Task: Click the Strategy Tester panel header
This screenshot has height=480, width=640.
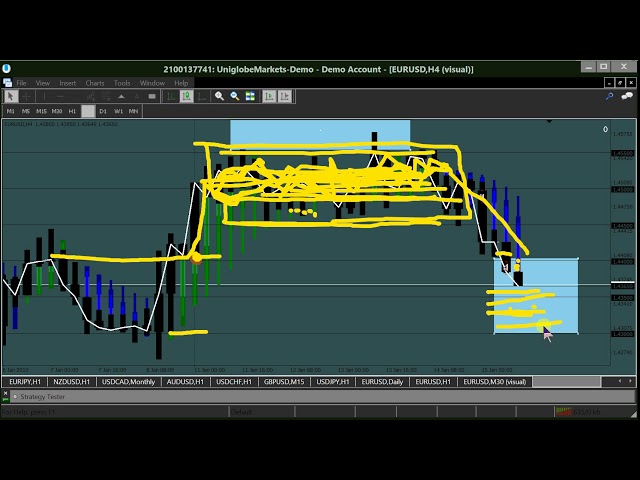Action: [x=39, y=397]
